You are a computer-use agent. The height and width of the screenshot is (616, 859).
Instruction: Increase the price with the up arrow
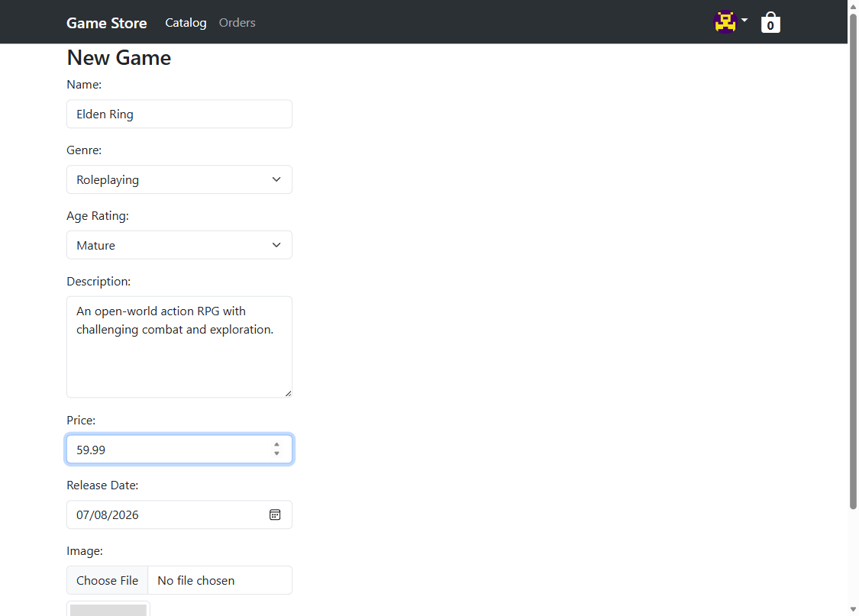276,444
